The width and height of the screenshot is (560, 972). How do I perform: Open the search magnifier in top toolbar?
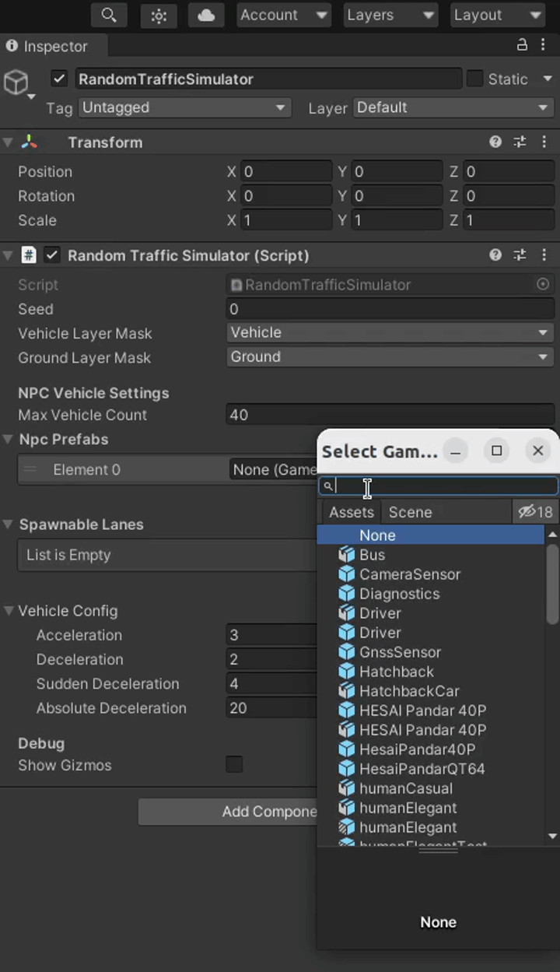[110, 15]
